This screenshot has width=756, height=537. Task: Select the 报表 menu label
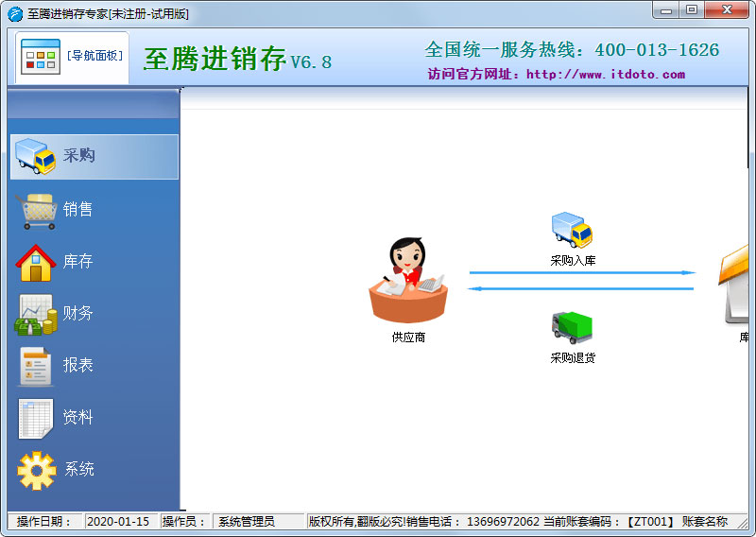pos(77,365)
